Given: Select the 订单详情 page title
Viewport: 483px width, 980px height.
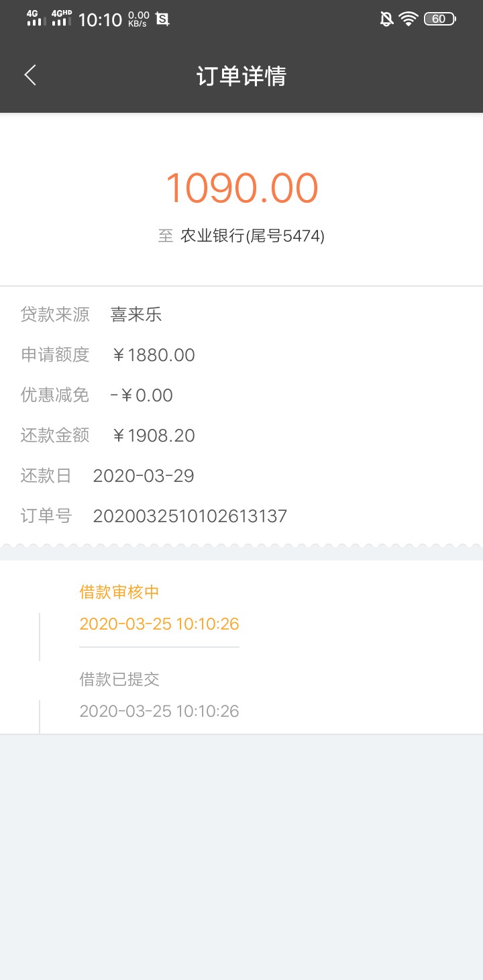Looking at the screenshot, I should click(x=241, y=76).
